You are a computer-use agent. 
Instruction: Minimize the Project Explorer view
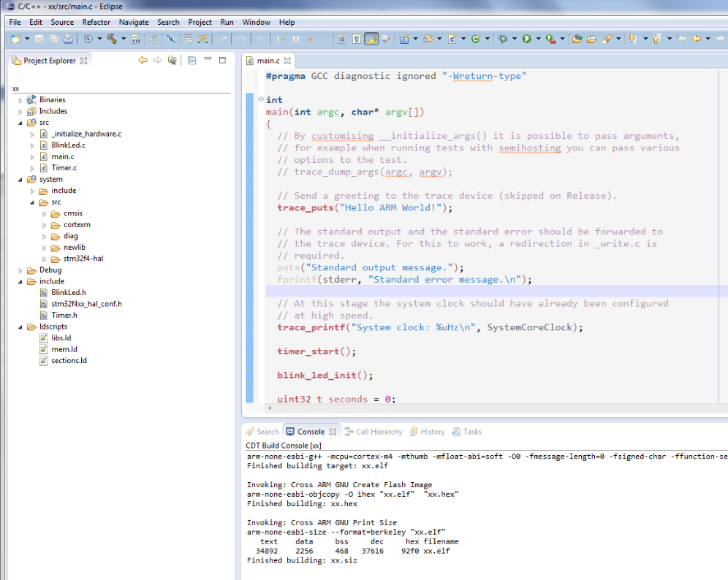(x=208, y=59)
